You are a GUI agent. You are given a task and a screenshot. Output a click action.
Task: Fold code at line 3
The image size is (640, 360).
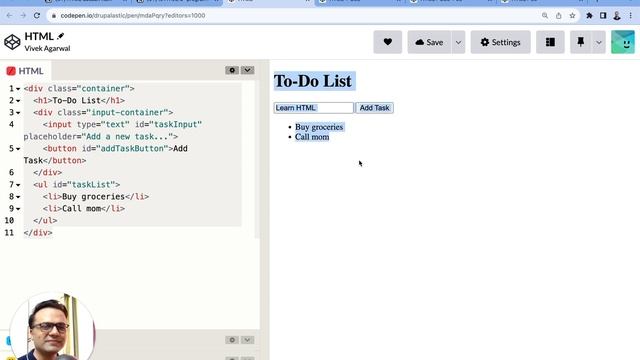coord(18,113)
